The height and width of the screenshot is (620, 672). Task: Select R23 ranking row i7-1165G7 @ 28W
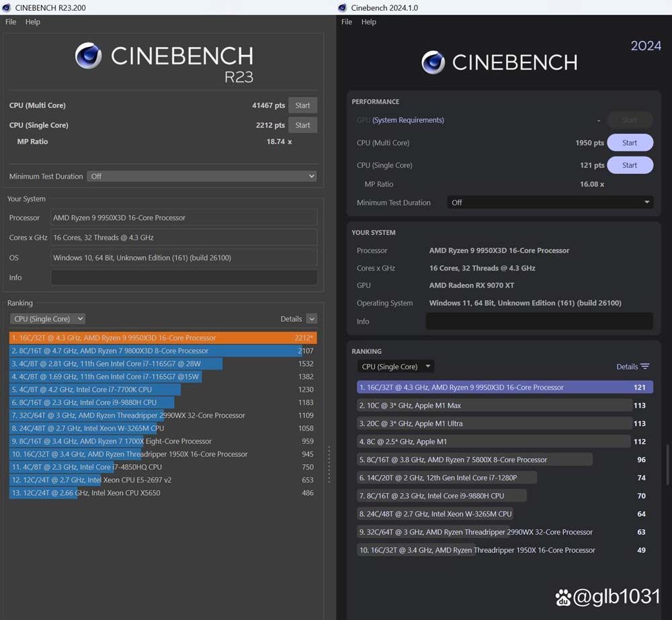163,364
